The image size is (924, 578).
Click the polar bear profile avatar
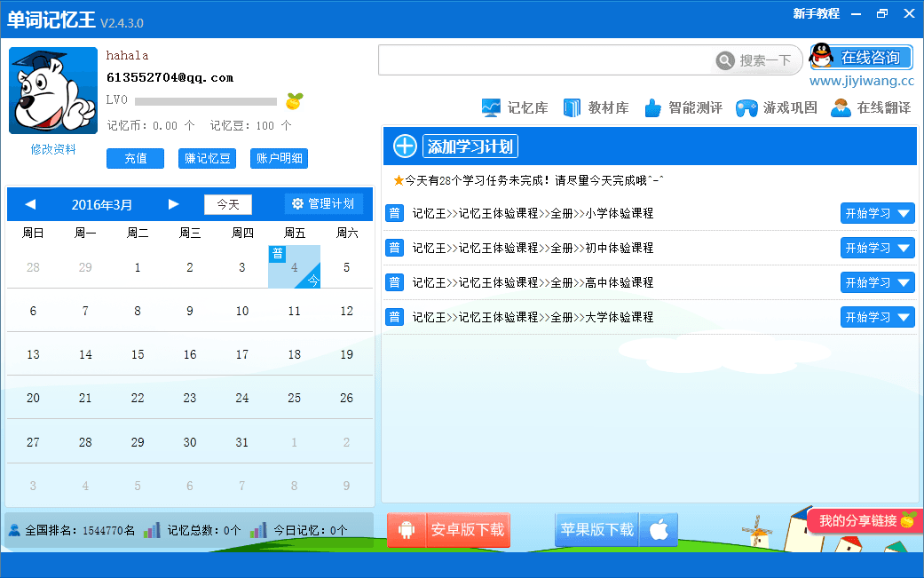click(53, 91)
